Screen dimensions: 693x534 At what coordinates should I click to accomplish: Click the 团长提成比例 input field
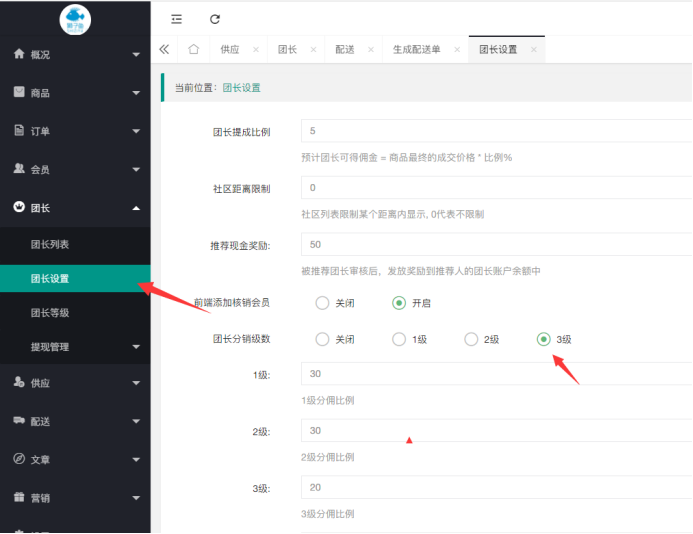coord(497,131)
